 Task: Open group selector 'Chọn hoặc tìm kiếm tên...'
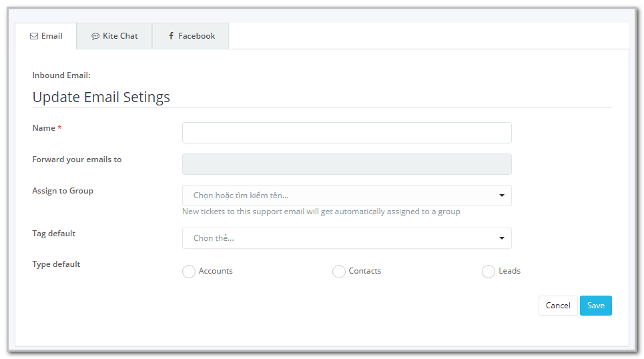[346, 196]
